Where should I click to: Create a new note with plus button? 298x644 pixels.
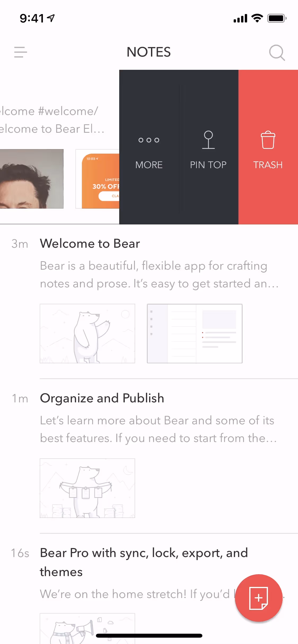(x=259, y=598)
